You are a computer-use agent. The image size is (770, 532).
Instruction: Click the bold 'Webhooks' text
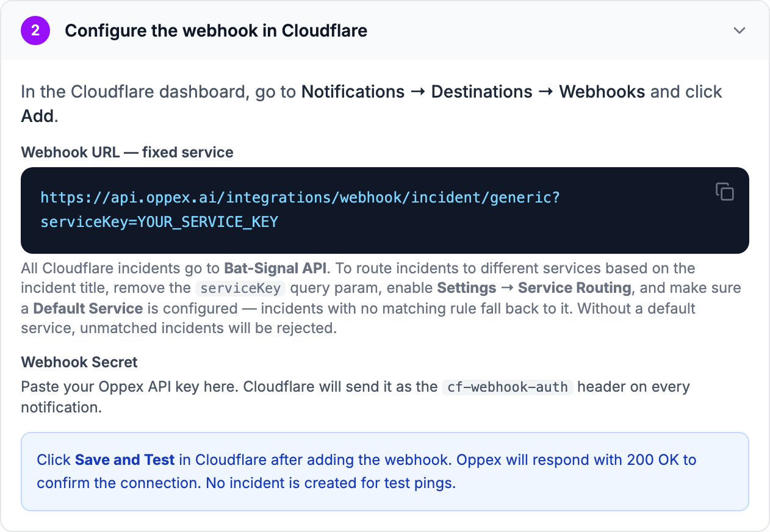click(x=602, y=92)
